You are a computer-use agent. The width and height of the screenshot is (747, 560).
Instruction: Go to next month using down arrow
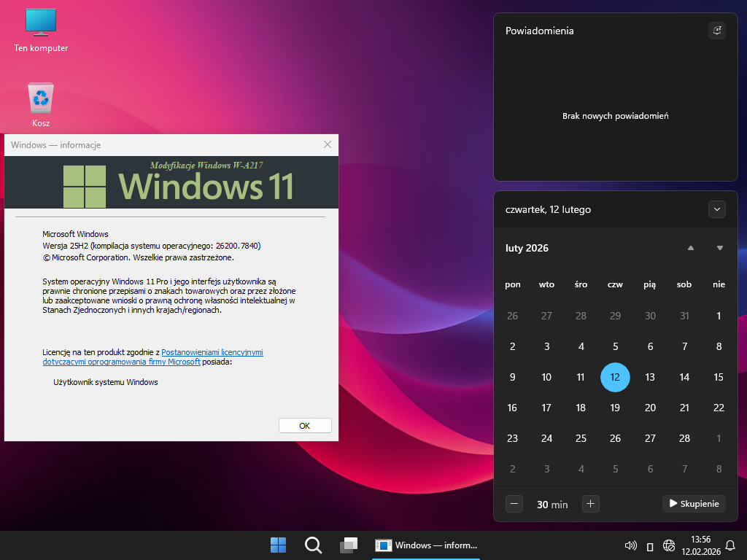pos(719,248)
